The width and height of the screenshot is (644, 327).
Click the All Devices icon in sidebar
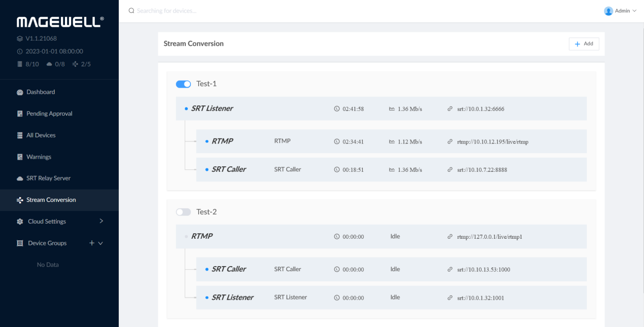(x=20, y=135)
